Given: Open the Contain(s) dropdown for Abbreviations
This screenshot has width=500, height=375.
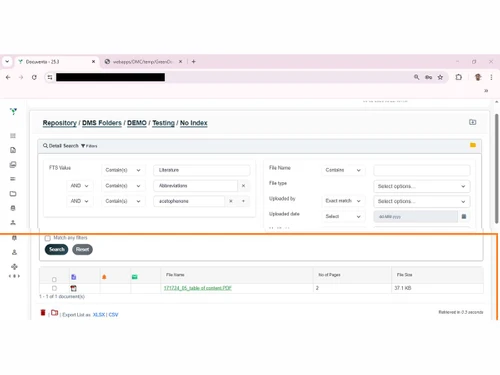Looking at the screenshot, I should click(123, 186).
